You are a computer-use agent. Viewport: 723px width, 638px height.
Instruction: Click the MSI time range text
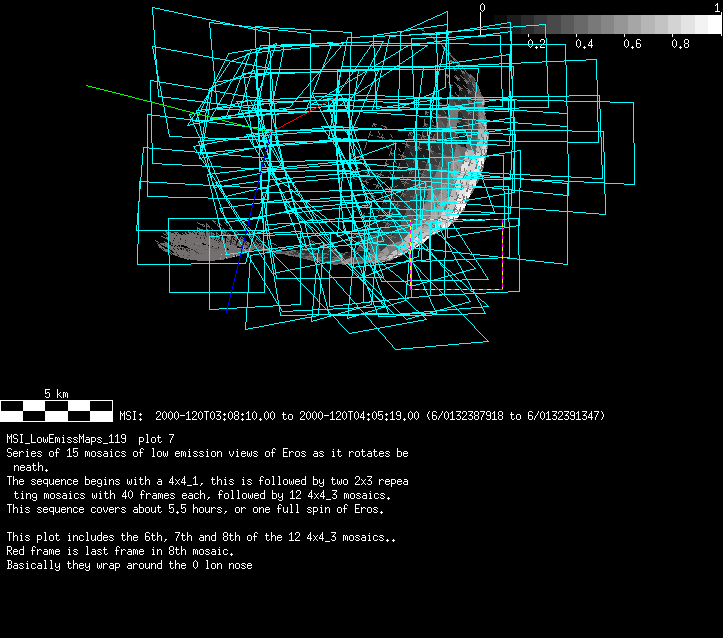[361, 415]
